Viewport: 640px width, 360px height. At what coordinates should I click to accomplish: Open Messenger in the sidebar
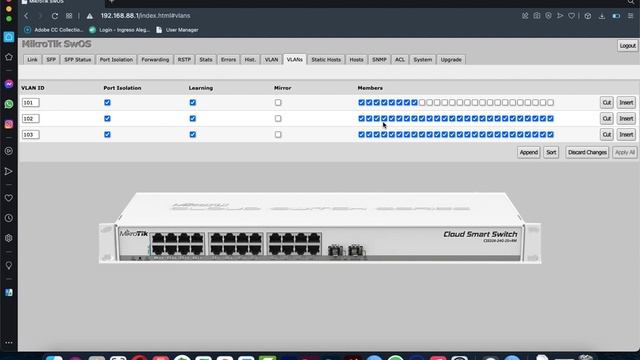click(x=9, y=84)
